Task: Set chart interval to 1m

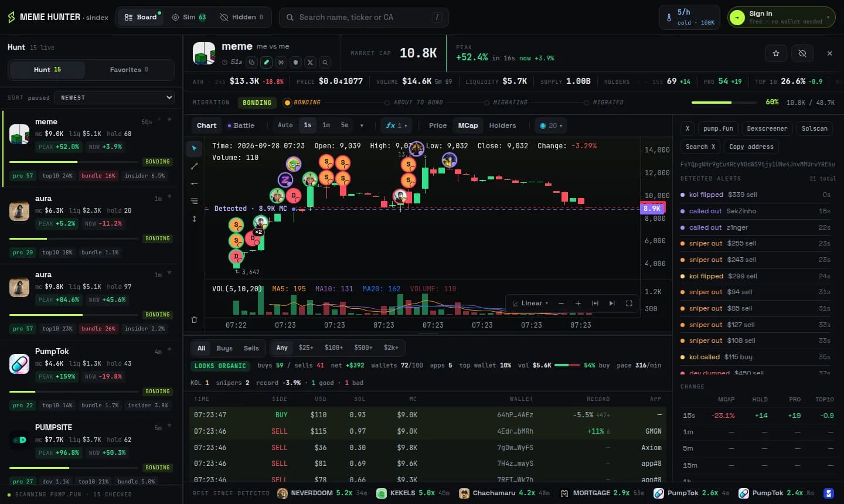Action: (326, 125)
